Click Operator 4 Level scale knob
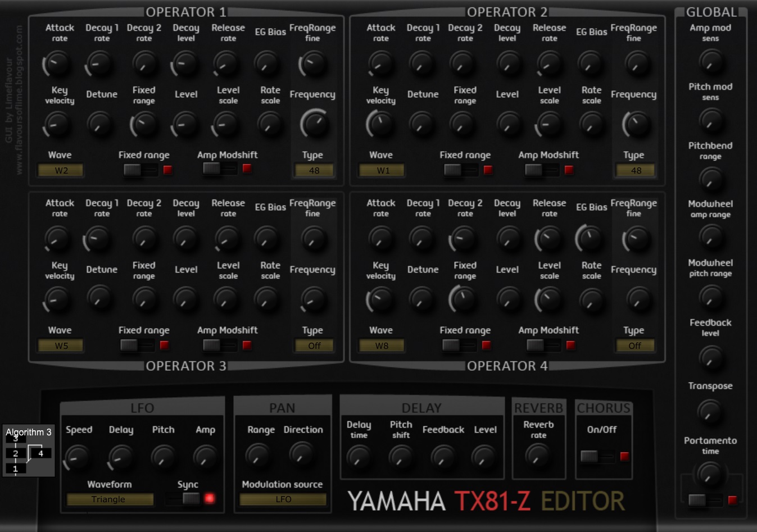The height and width of the screenshot is (532, 757). [x=549, y=299]
